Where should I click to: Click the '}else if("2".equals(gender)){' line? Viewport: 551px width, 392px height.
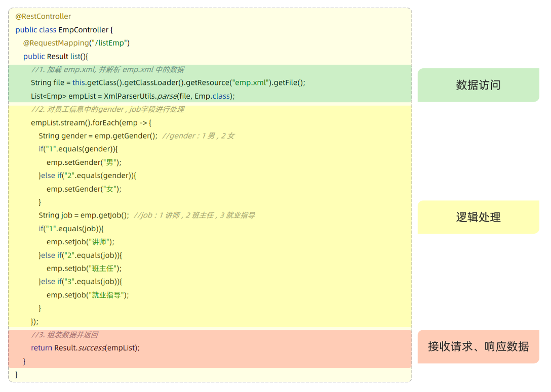(x=88, y=176)
